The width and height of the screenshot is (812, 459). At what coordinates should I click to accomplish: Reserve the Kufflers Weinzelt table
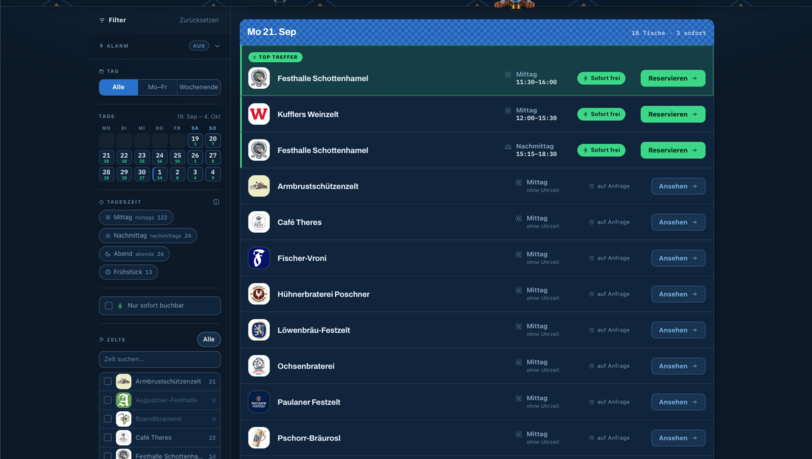point(673,114)
